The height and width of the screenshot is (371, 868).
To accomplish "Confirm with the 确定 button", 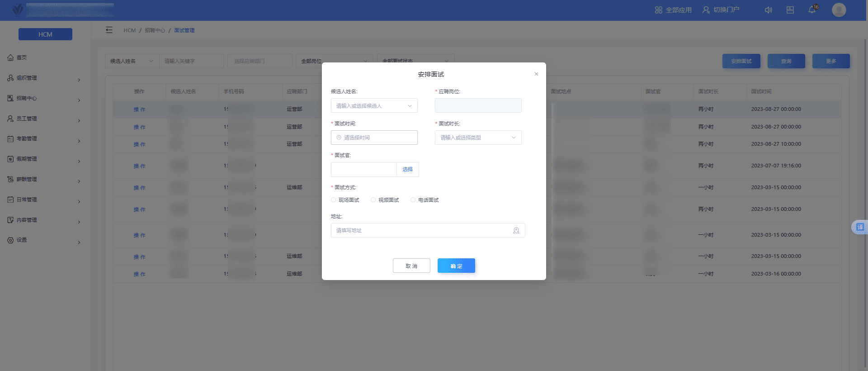I will pyautogui.click(x=456, y=266).
